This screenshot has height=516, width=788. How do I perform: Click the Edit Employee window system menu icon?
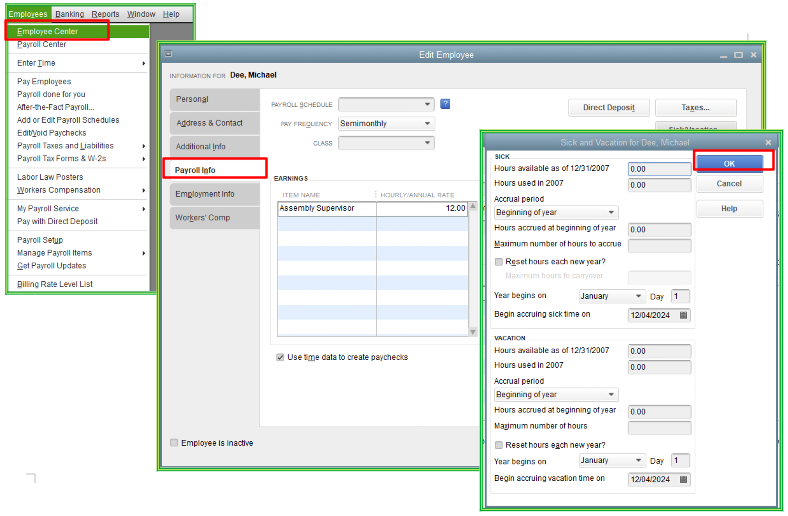168,55
